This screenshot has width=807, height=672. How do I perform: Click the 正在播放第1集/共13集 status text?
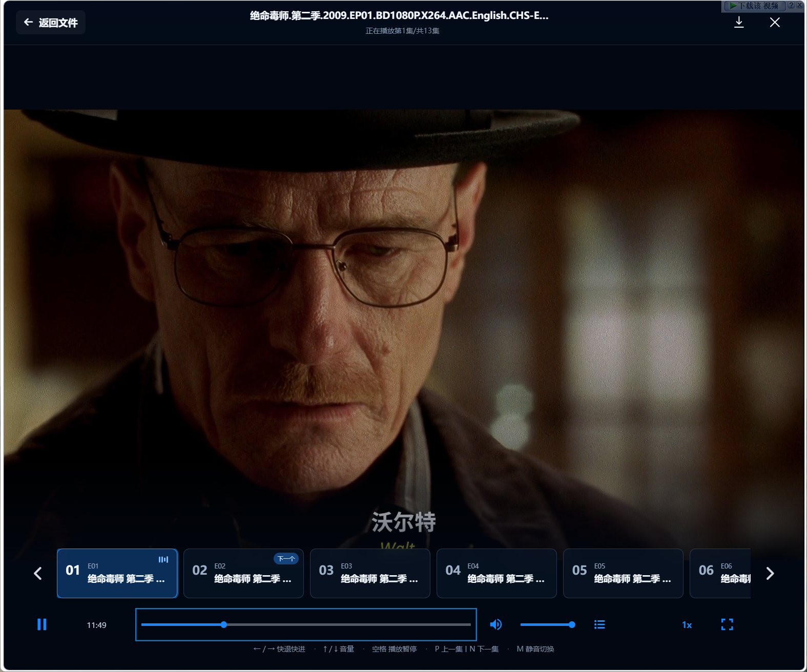pos(402,31)
